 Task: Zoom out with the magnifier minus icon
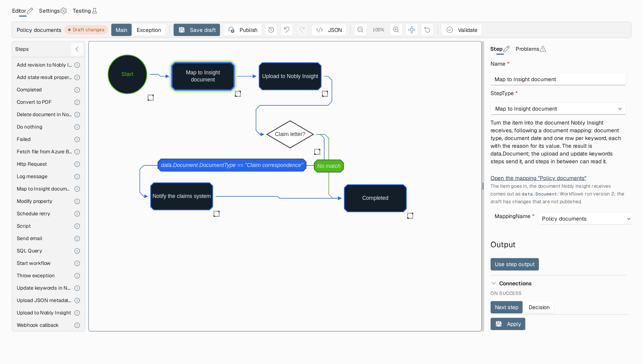(x=360, y=30)
